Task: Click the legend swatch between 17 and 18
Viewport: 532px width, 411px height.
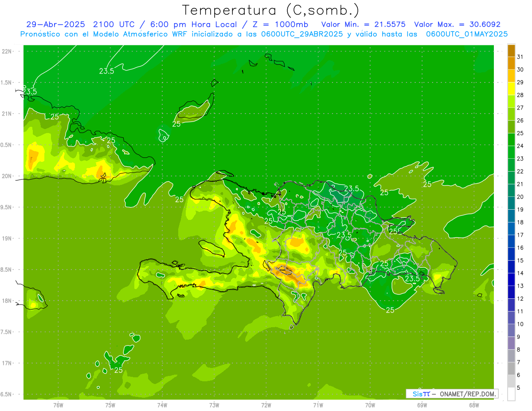Action: tap(511, 229)
